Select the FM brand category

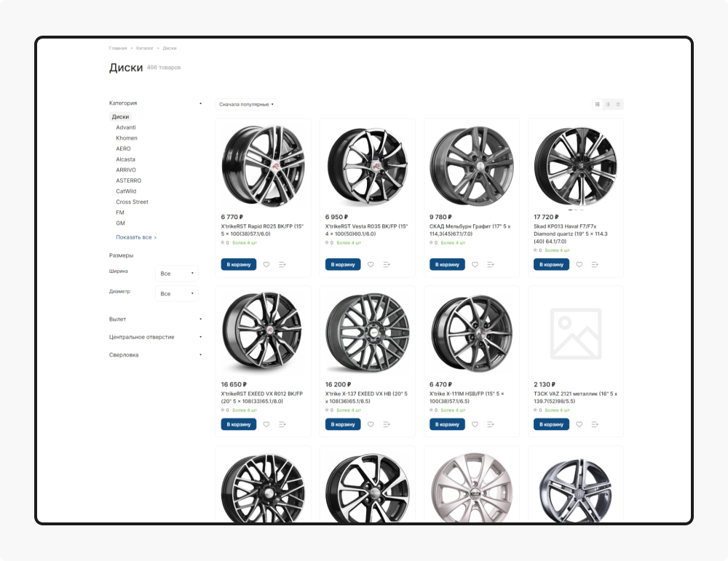click(x=120, y=213)
